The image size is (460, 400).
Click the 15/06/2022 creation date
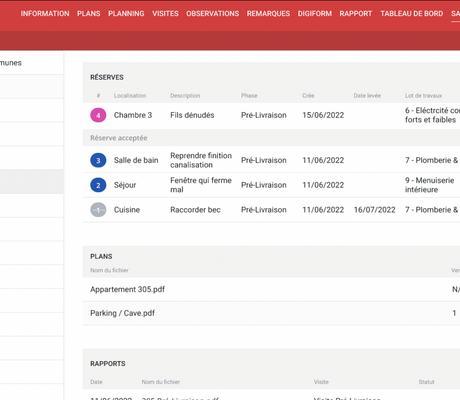(323, 115)
